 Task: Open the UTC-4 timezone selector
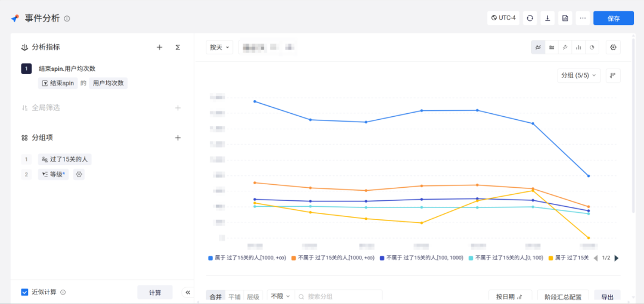(x=503, y=18)
